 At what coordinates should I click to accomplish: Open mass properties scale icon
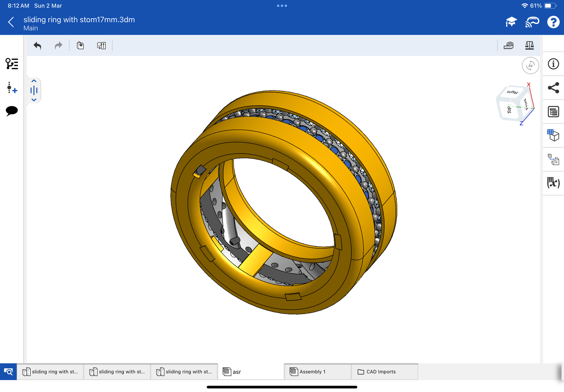pos(529,46)
